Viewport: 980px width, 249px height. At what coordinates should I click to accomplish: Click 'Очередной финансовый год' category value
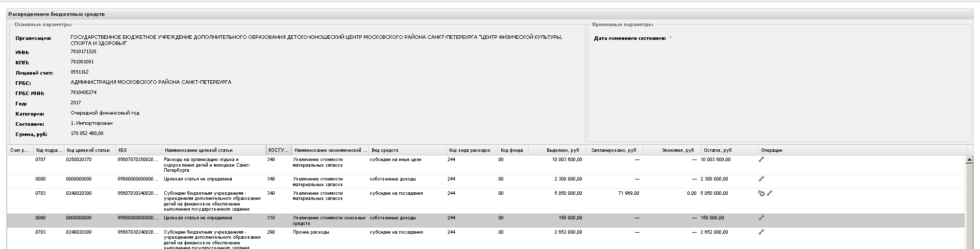coord(105,113)
